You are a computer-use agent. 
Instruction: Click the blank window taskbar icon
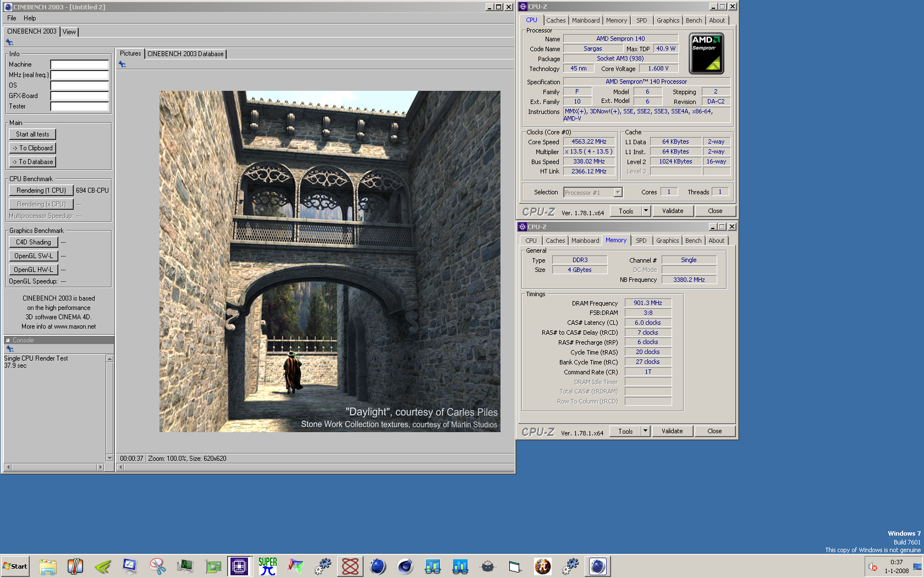[515, 566]
